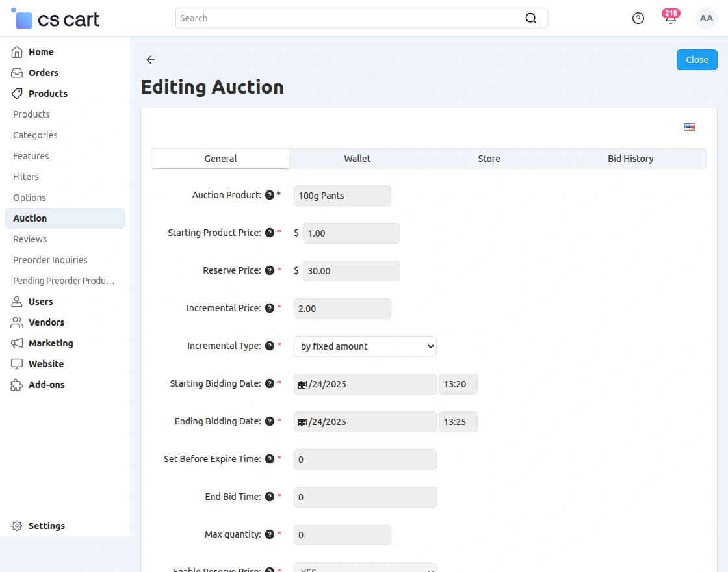Click the notifications bell with 218 badge
The height and width of the screenshot is (572, 728).
pyautogui.click(x=670, y=18)
